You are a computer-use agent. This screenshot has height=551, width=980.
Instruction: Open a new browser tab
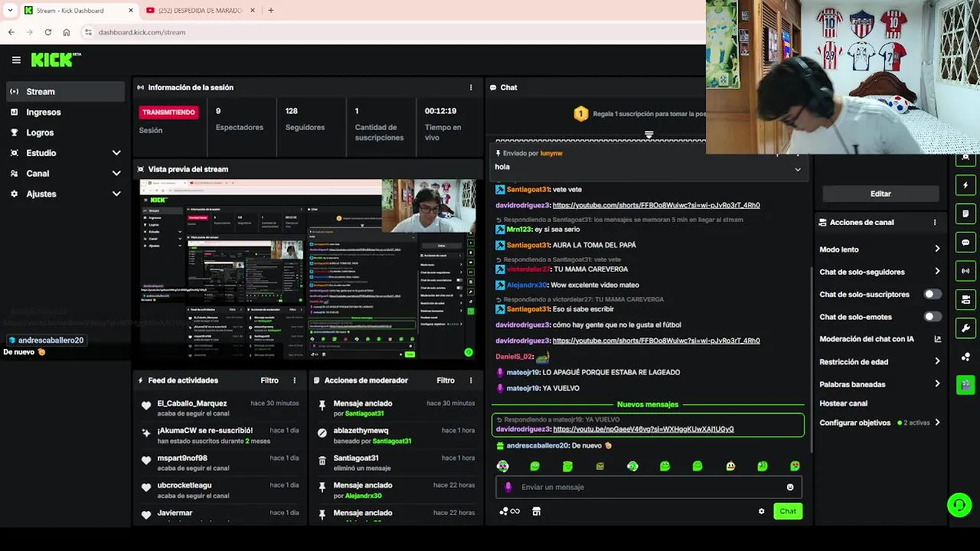(x=271, y=11)
